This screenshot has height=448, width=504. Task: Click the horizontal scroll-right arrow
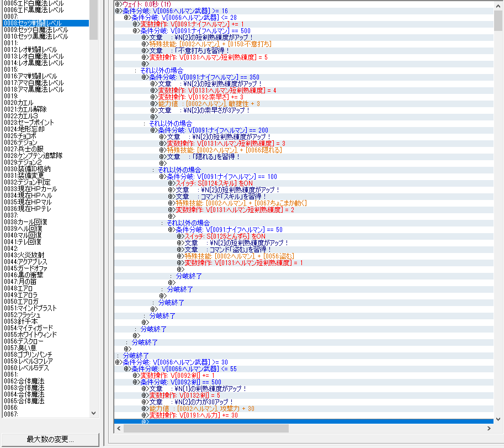(x=489, y=428)
